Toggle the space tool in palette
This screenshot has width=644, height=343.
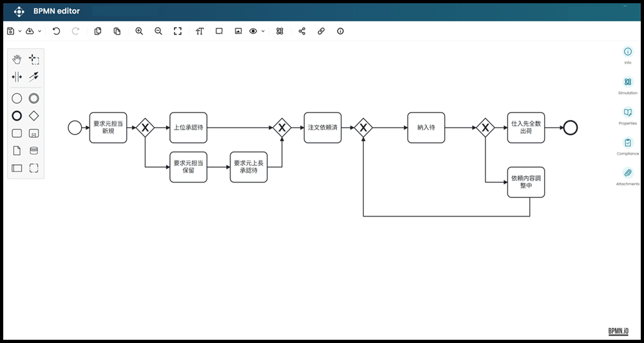click(x=17, y=77)
